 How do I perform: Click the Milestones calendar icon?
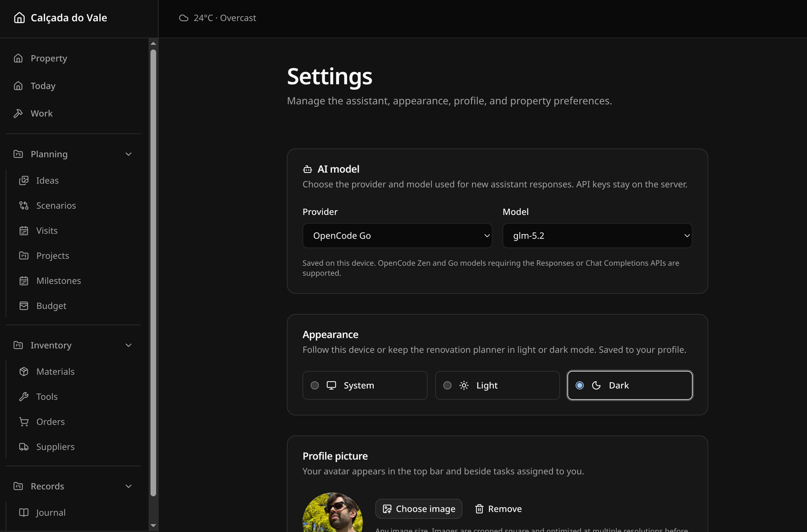(24, 280)
